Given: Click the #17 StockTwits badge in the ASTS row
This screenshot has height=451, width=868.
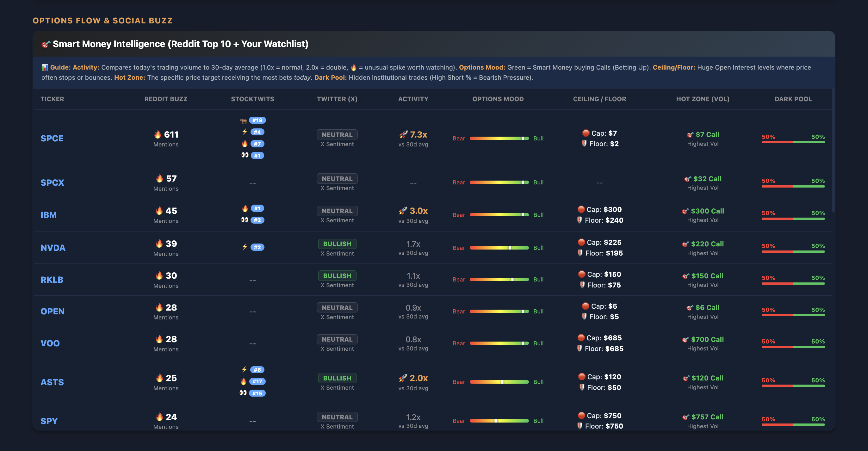Looking at the screenshot, I should click(x=257, y=381).
